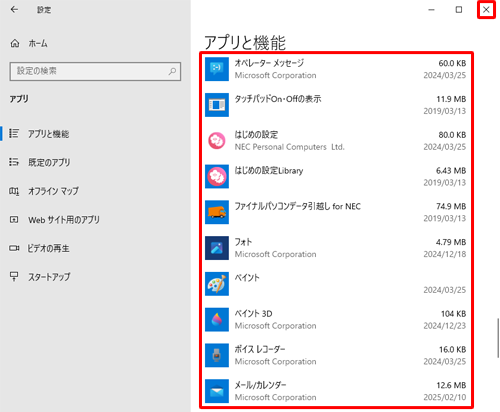Click the アプリと機能 list icon

pos(14,133)
